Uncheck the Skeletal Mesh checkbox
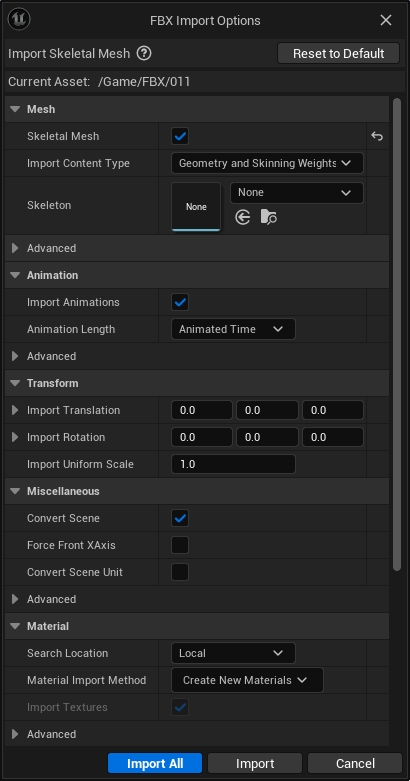Screen dimensions: 410x781 click(x=180, y=136)
